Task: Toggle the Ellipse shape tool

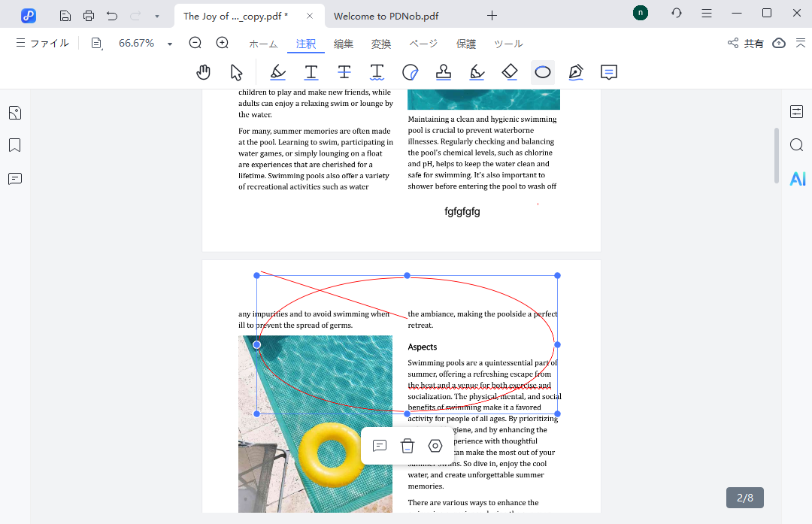Action: click(x=543, y=72)
